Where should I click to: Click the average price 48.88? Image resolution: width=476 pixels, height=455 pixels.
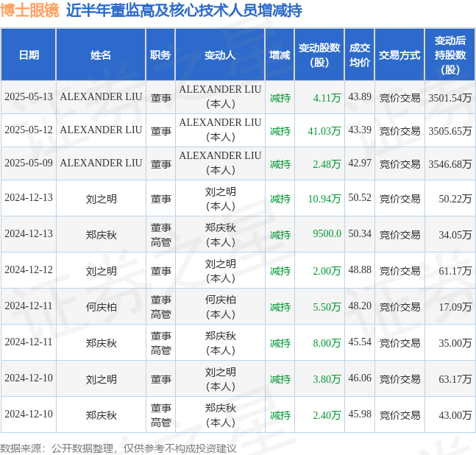click(360, 269)
